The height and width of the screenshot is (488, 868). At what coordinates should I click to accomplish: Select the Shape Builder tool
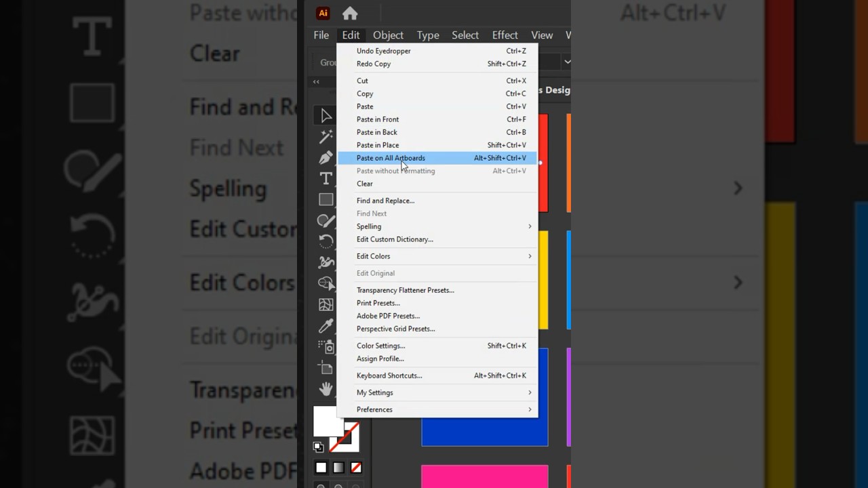(x=326, y=284)
